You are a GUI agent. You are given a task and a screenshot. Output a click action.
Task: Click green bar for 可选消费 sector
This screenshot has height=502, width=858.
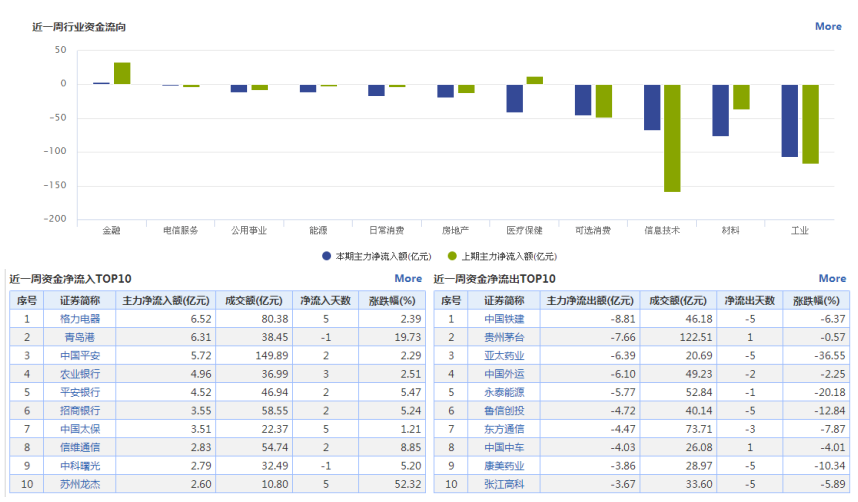tap(604, 101)
